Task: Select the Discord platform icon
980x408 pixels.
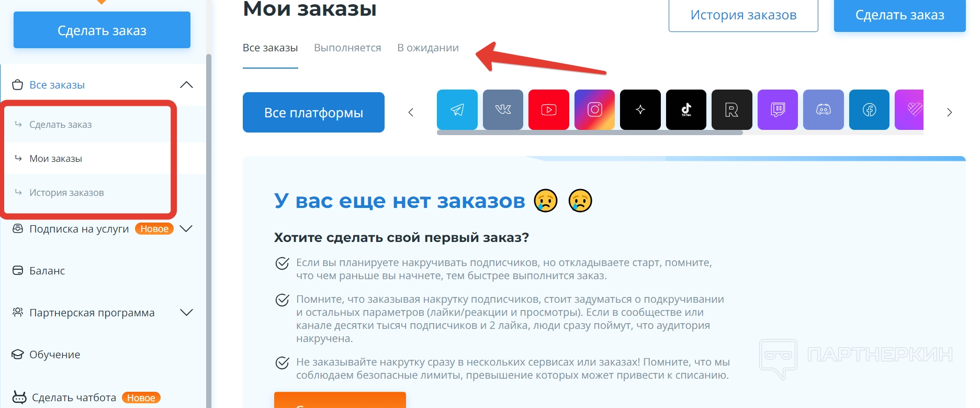Action: [x=824, y=109]
